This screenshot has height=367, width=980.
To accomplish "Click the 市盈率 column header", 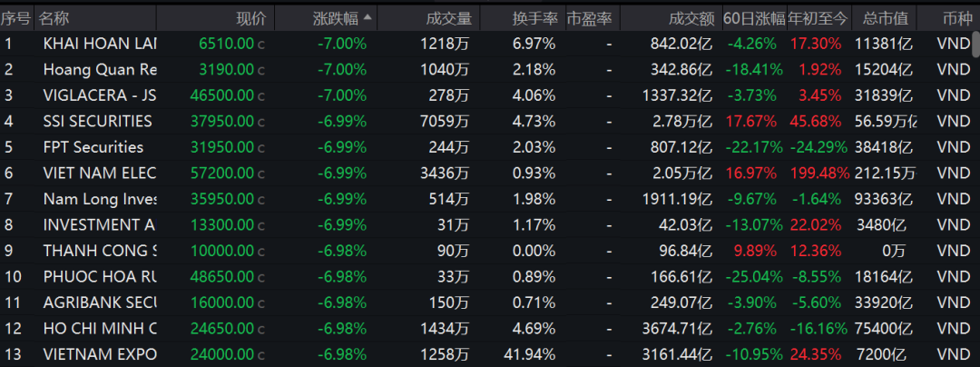I will coord(588,18).
